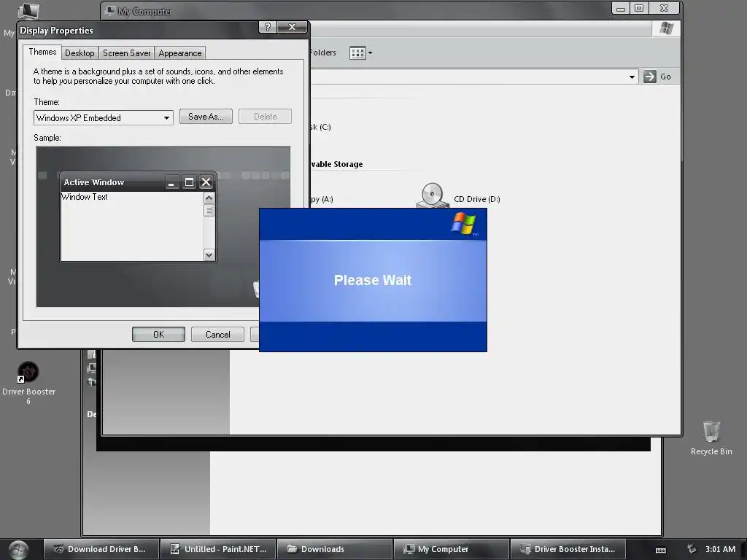The image size is (747, 560).
Task: Expand the Views dropdown arrow
Action: (x=370, y=52)
